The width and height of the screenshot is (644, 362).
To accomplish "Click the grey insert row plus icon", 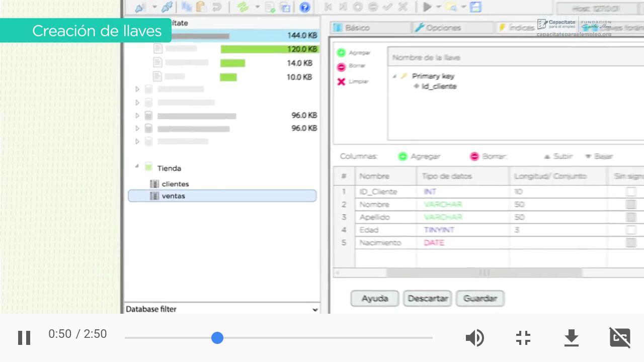I will [358, 7].
